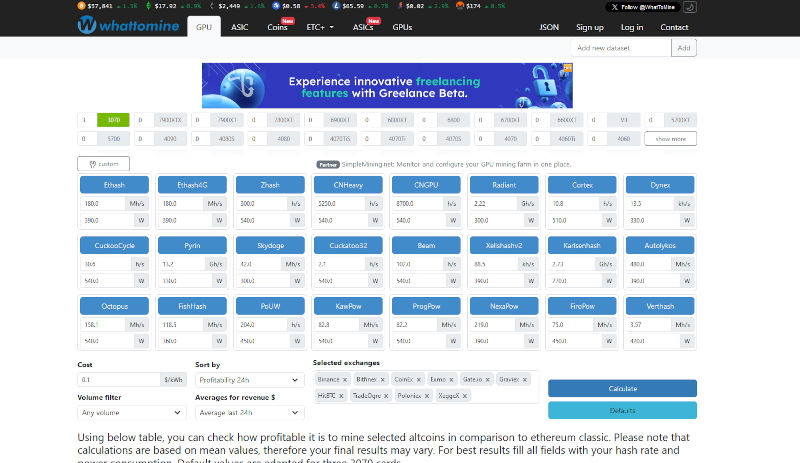Toggle the Ethash algorithm on or off
Viewport: 800px width, 463px height.
113,185
